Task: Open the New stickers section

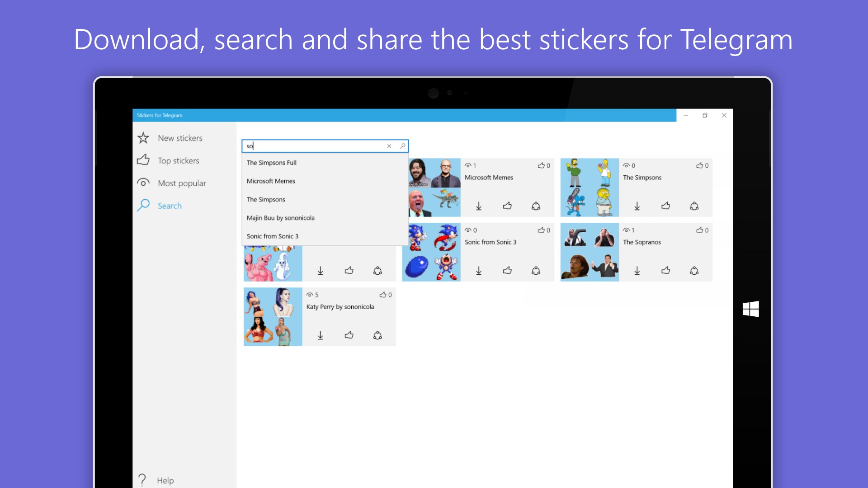Action: click(x=180, y=138)
